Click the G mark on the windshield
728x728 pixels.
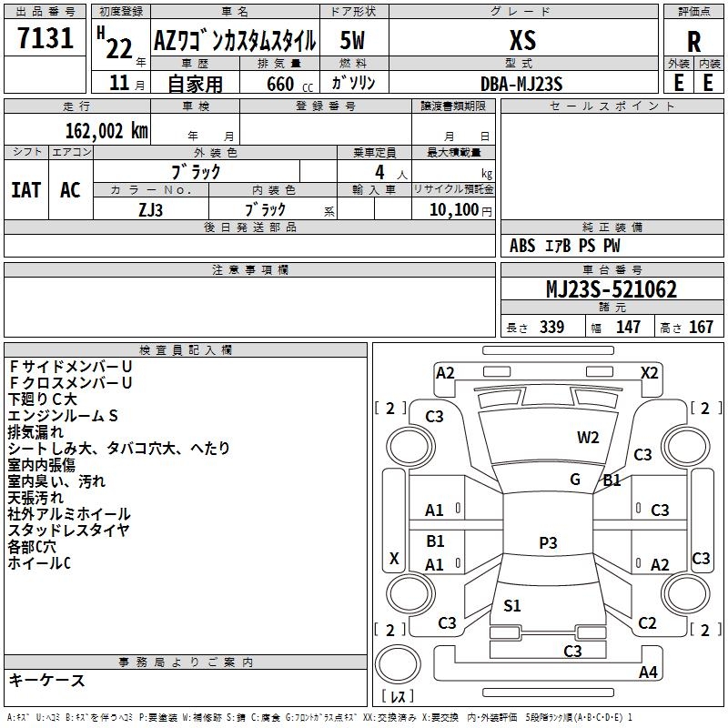[x=575, y=480]
